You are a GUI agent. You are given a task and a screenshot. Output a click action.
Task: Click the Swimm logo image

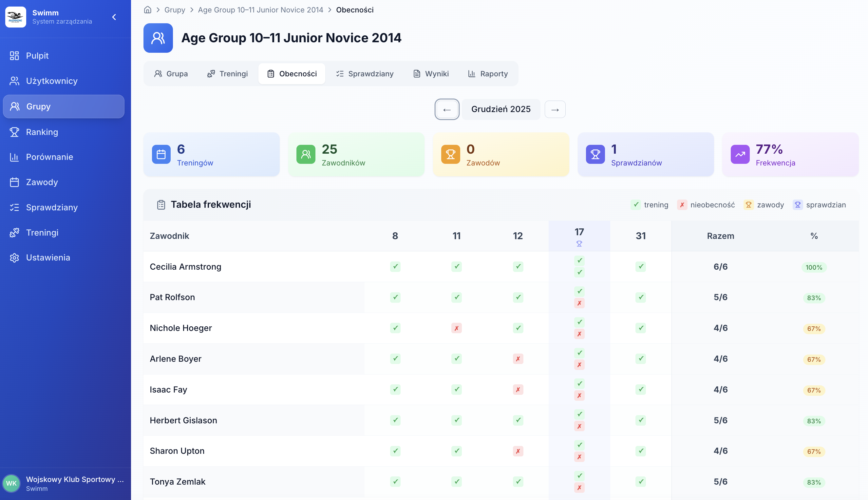pyautogui.click(x=15, y=17)
